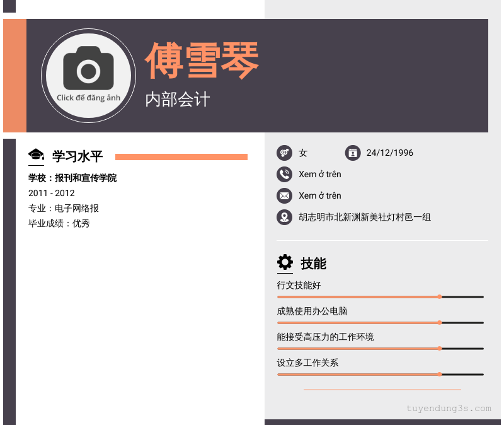Click the date of birth 24/12/1996
Image resolution: width=504 pixels, height=425 pixels.
(x=389, y=153)
